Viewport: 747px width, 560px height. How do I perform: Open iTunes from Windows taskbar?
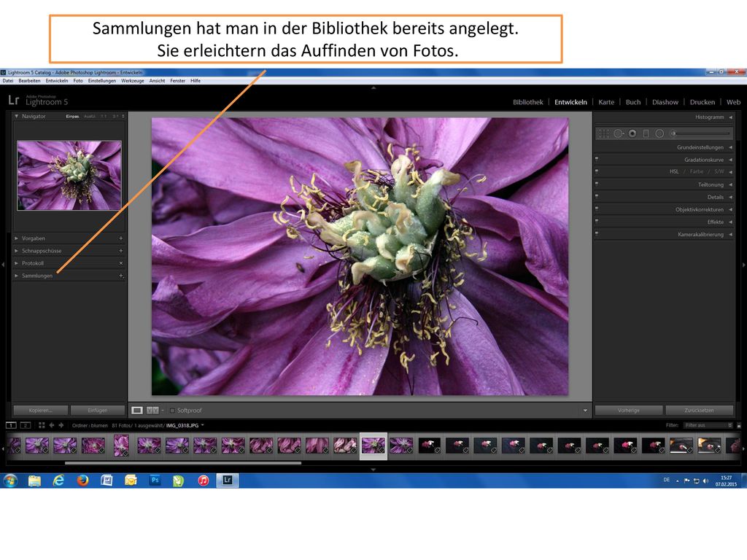tap(204, 481)
